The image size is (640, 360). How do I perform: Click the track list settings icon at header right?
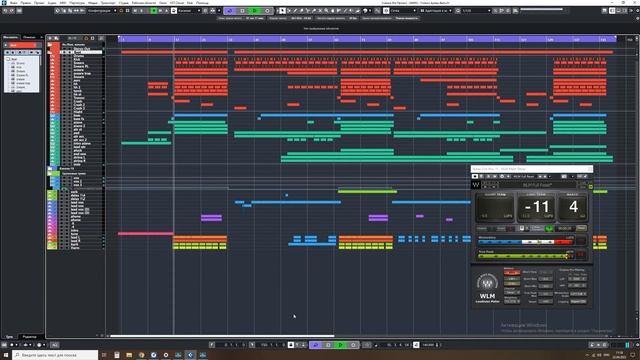coord(101,38)
